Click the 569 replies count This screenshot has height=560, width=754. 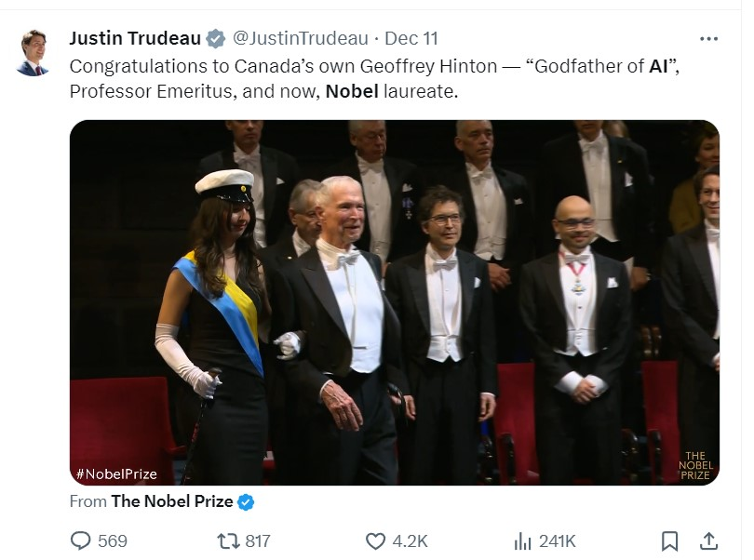pos(113,541)
